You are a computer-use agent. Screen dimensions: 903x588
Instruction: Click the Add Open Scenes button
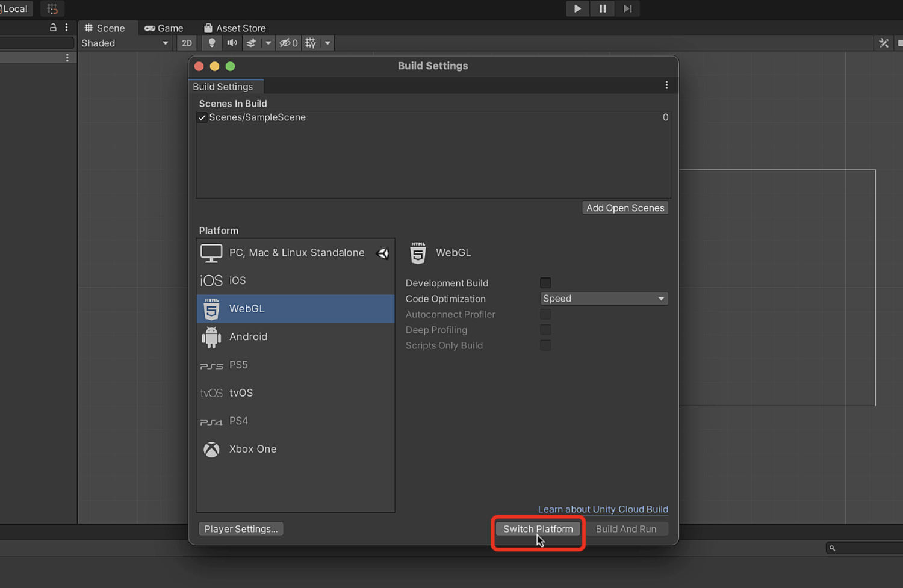click(625, 208)
